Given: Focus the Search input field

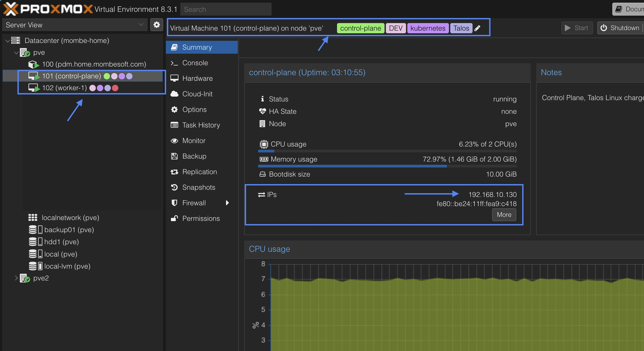Looking at the screenshot, I should point(226,9).
